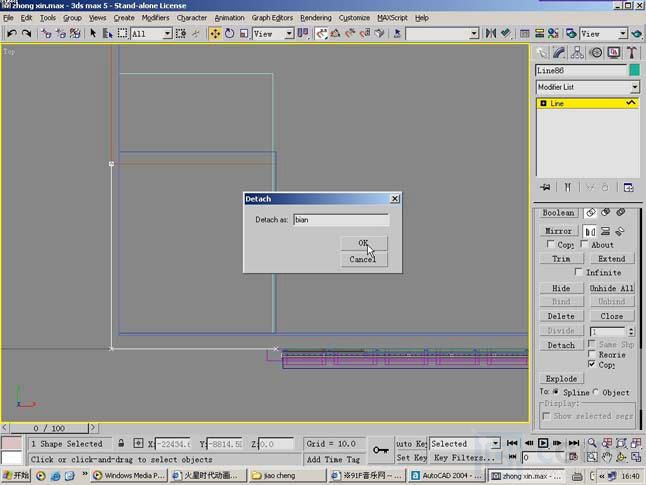Pick the Rectangular Selection Region tool
Image resolution: width=646 pixels, height=485 pixels.
122,33
